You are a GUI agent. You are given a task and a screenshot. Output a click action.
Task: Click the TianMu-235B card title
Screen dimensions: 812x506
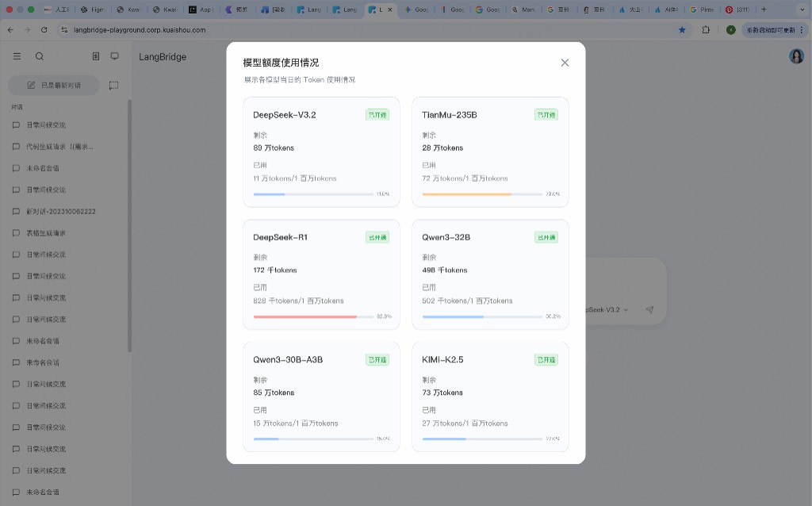(x=450, y=115)
